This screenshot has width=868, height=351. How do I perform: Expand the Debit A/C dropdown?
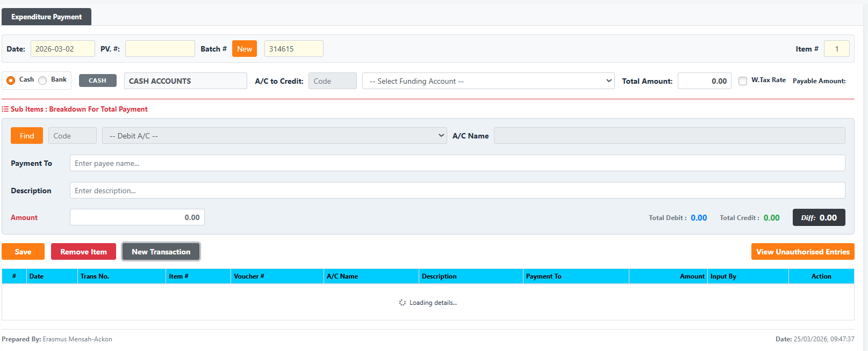(274, 136)
